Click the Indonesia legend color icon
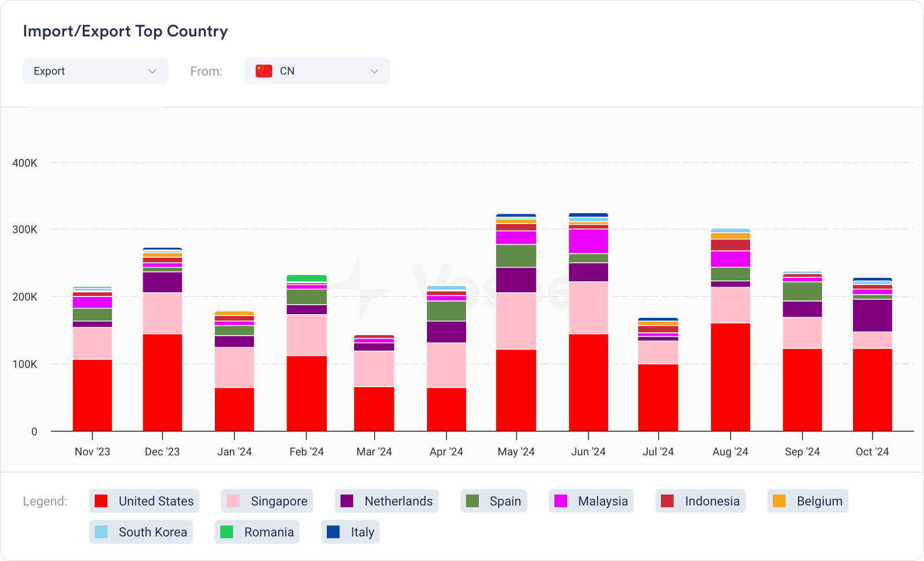The image size is (924, 561). pos(667,501)
